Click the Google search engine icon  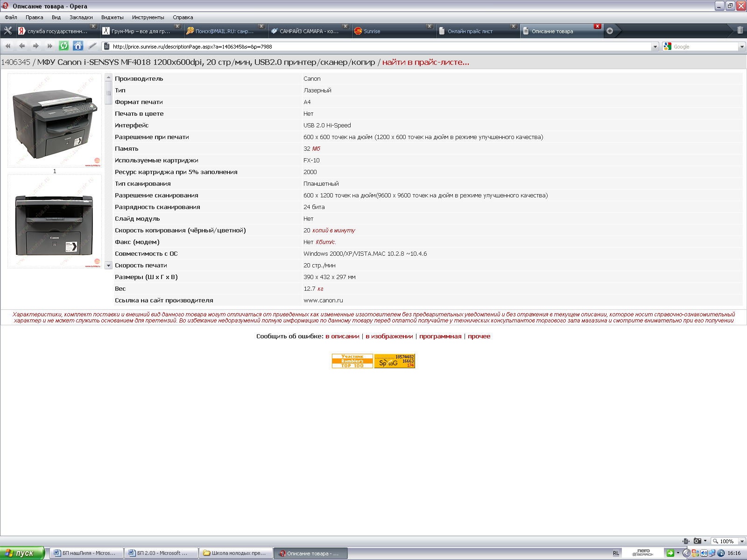(x=667, y=46)
